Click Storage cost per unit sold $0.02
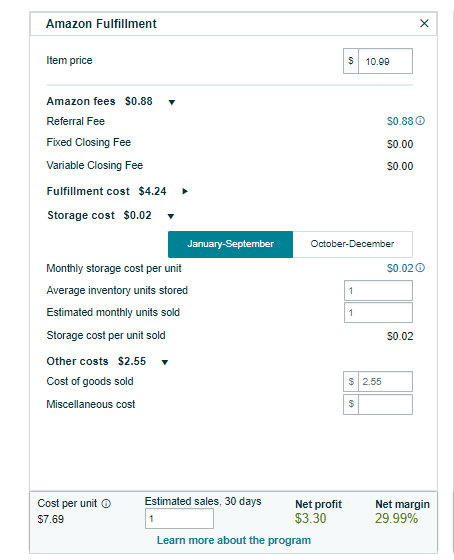This screenshot has height=560, width=454. point(400,336)
